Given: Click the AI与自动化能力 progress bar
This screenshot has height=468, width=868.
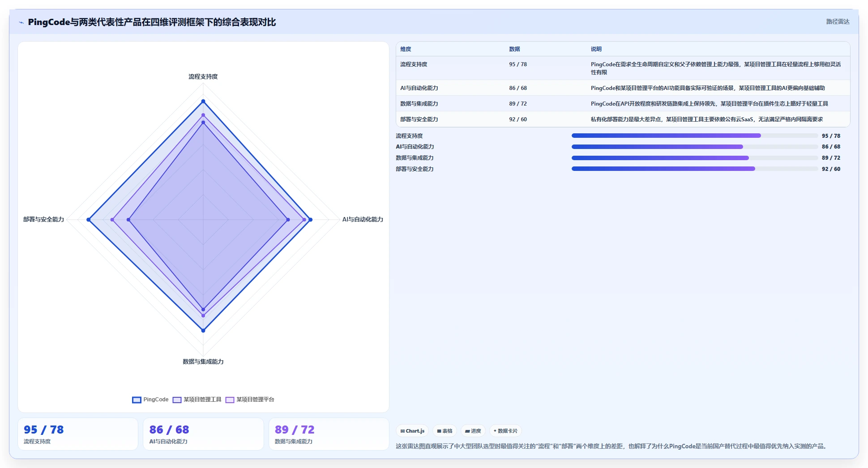Looking at the screenshot, I should point(694,147).
